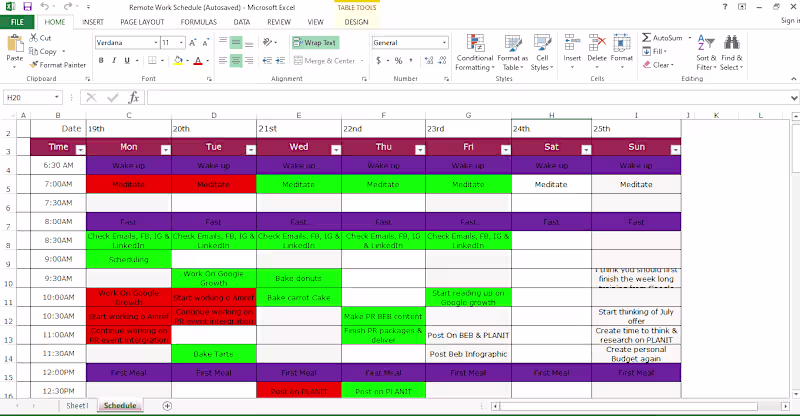Select the Format Painter brush
Viewport: 800px width, 416px height.
tap(34, 65)
